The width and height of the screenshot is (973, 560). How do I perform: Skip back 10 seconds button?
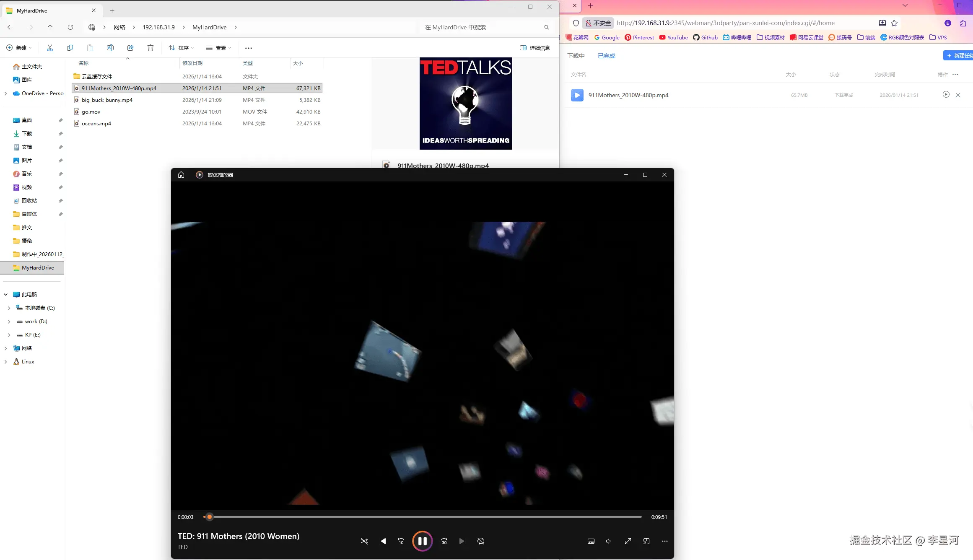coord(401,541)
